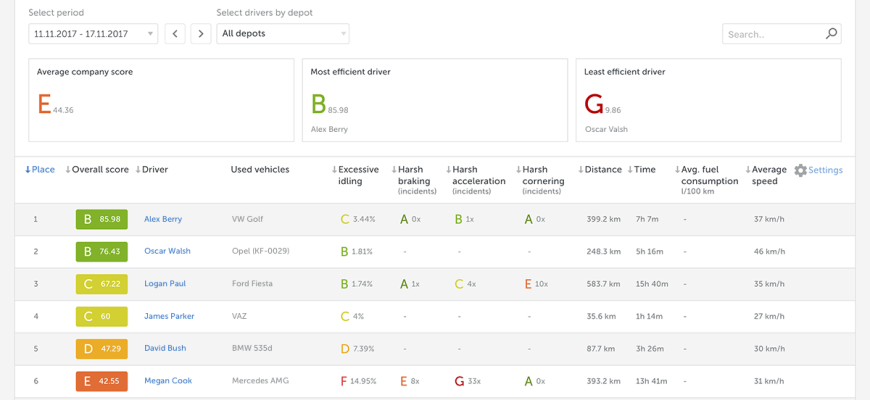Expand the All depots dropdown

pyautogui.click(x=283, y=34)
